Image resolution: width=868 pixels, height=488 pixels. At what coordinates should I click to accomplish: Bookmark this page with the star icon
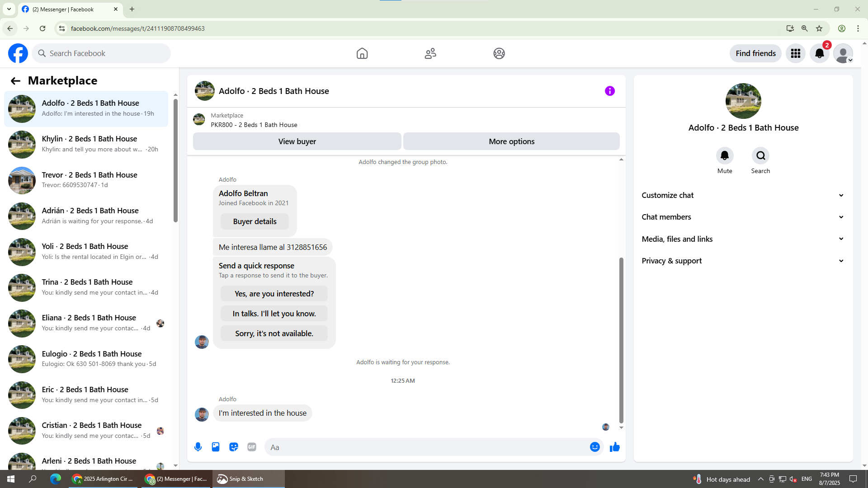pyautogui.click(x=819, y=28)
